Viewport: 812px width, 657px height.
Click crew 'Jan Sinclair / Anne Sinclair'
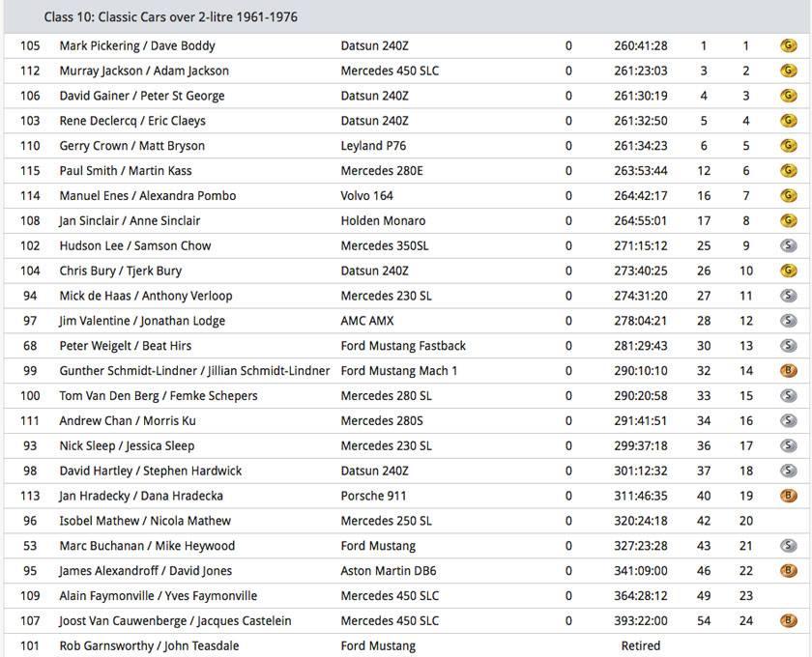coord(130,220)
